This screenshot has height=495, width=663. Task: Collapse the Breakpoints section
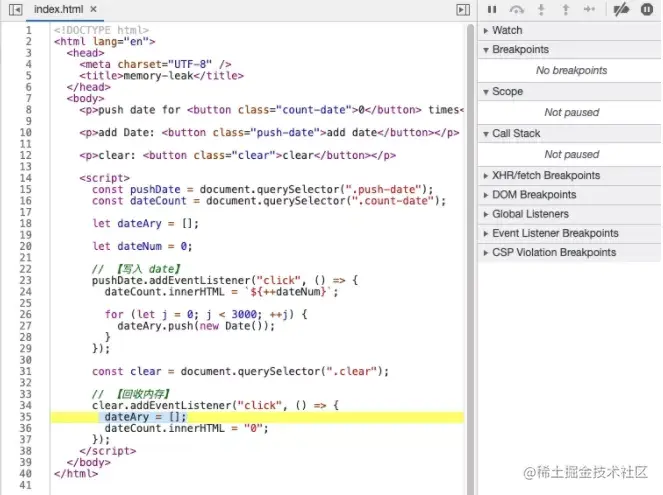coord(569,49)
